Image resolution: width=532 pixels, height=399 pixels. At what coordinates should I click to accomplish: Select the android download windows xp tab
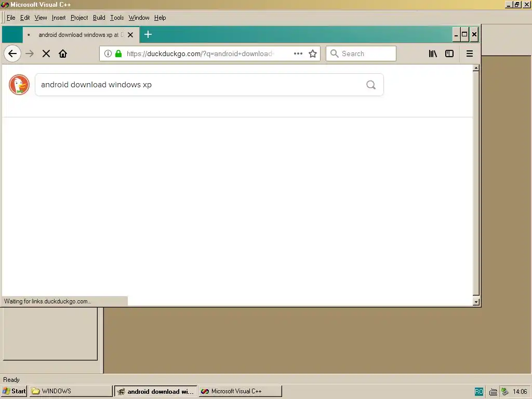click(x=80, y=35)
